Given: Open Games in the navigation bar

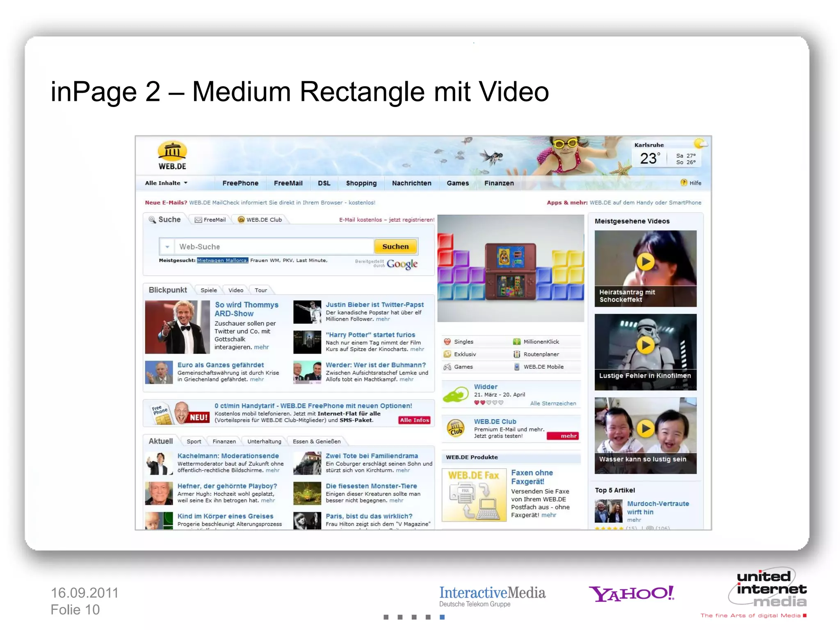Looking at the screenshot, I should 458,183.
